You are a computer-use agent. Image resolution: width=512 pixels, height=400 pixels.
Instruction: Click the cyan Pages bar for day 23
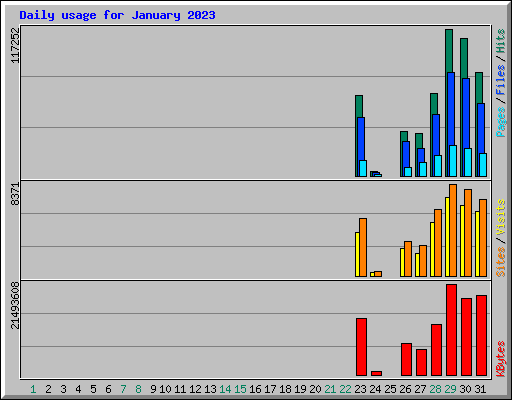coord(363,168)
